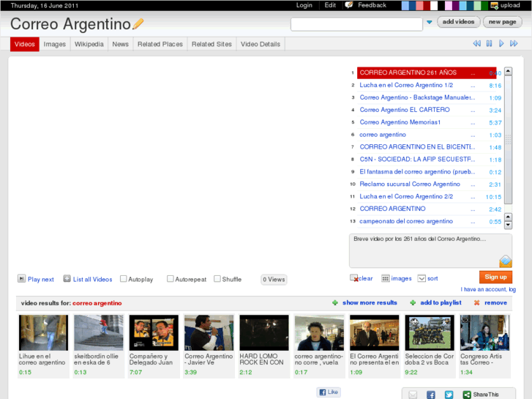The height and width of the screenshot is (399, 532).
Task: Click the 0 Views counter button
Action: pos(274,280)
